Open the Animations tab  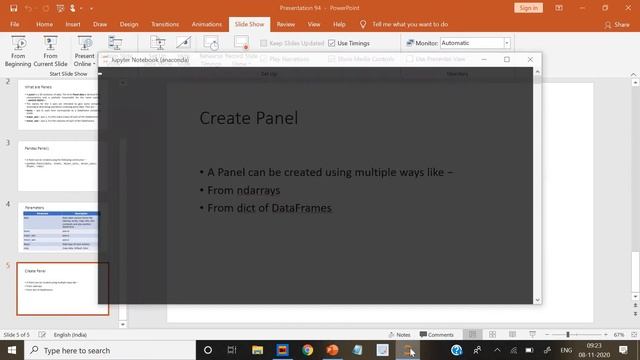point(207,24)
